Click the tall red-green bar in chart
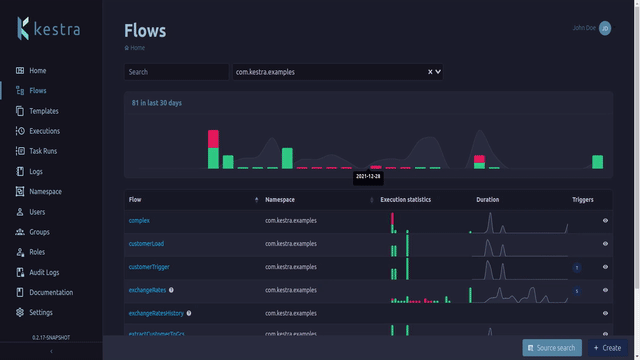Image resolution: width=640 pixels, height=360 pixels. (x=213, y=149)
